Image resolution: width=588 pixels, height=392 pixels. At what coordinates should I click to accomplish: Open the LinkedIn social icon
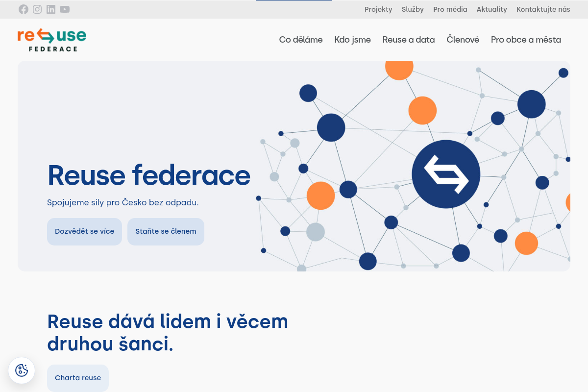click(x=51, y=9)
